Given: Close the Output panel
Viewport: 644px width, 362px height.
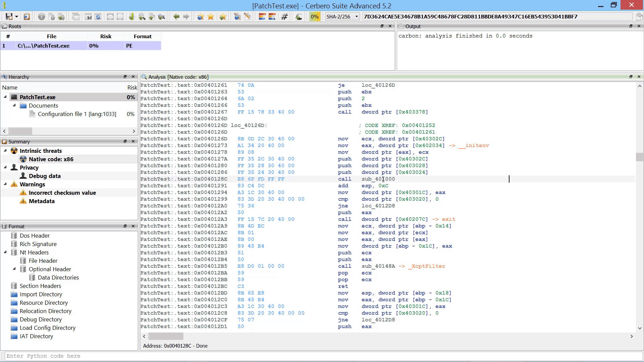Looking at the screenshot, I should coord(639,26).
